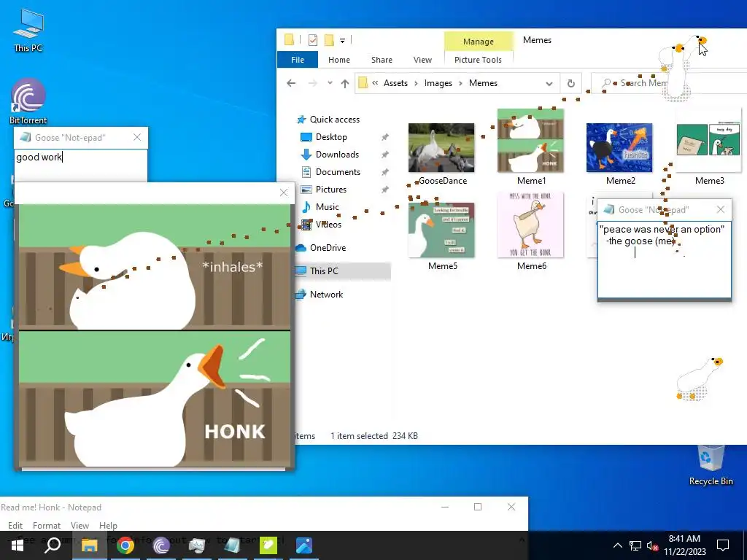
Task: Open File tab in Explorer ribbon
Action: coord(298,60)
